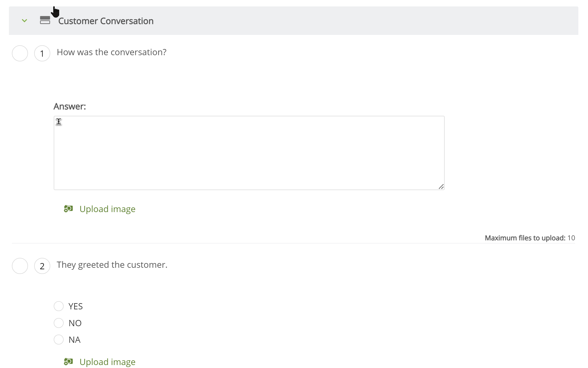Select the YES radio button
The image size is (588, 368).
(59, 306)
